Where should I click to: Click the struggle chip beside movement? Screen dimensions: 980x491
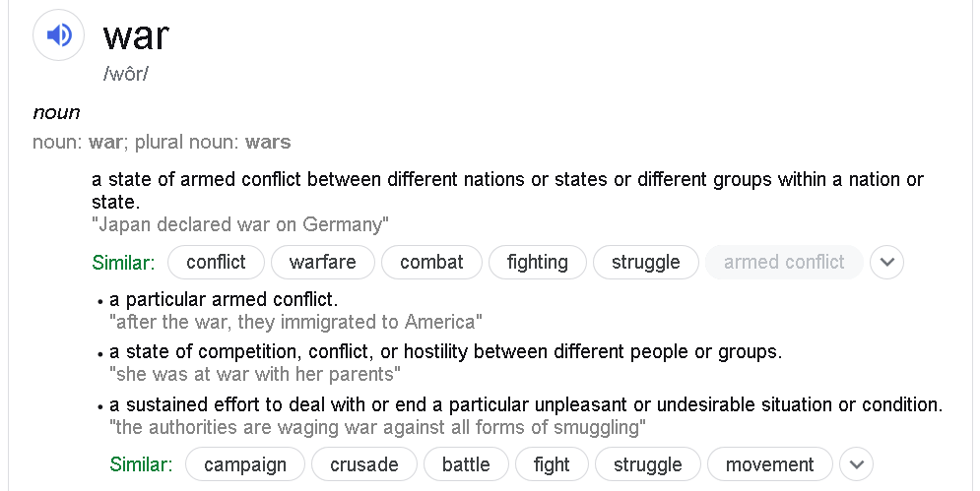point(647,464)
